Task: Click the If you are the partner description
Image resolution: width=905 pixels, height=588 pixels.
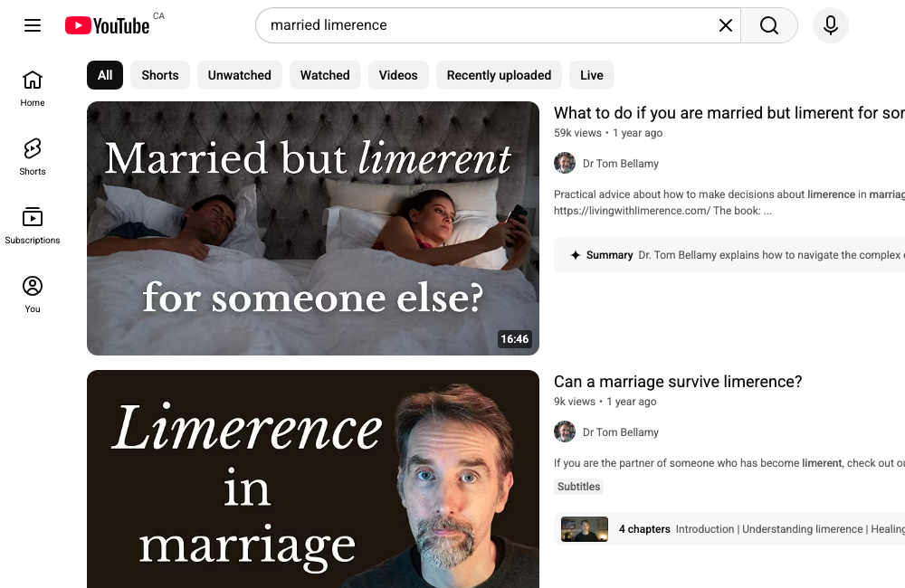Action: [729, 463]
